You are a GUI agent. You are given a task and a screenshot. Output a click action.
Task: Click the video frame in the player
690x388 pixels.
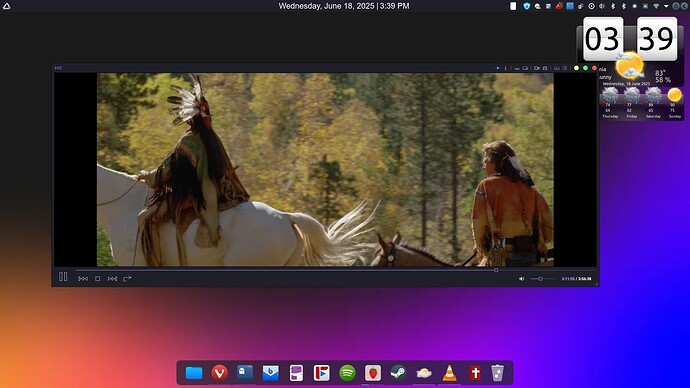tap(325, 169)
